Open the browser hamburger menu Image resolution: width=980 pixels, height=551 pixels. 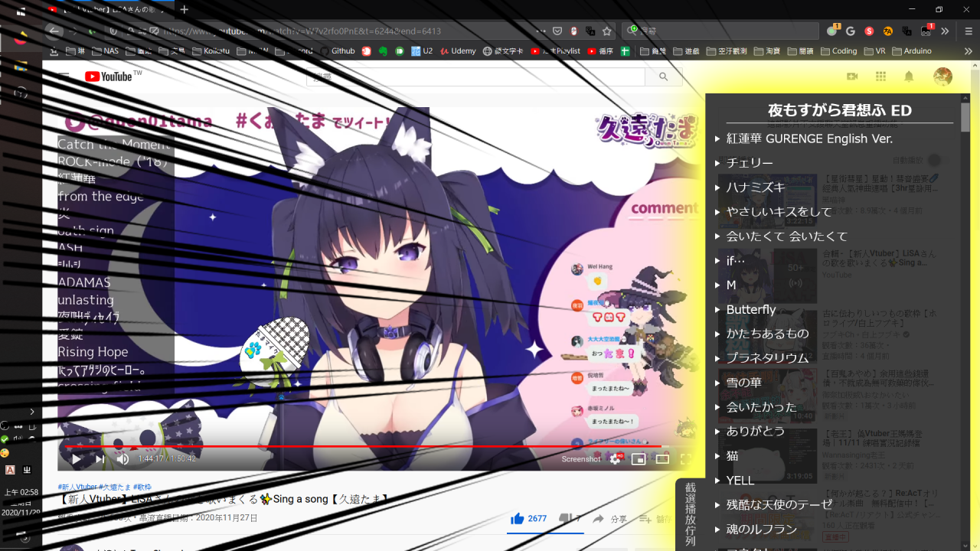pyautogui.click(x=968, y=31)
